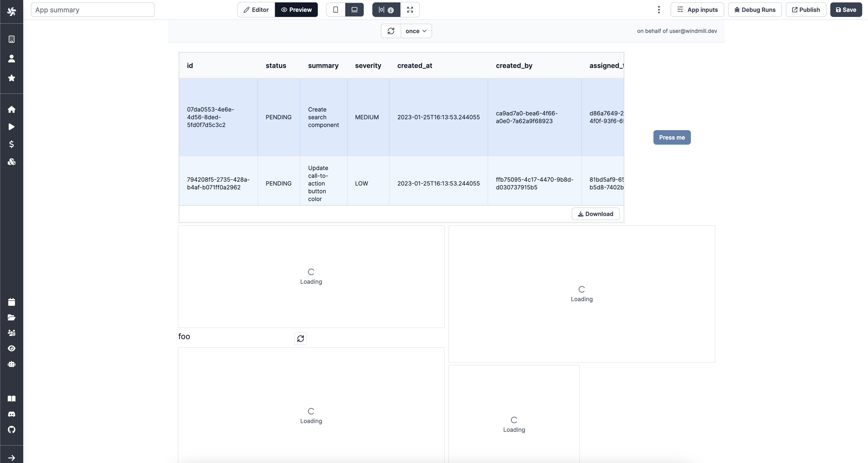Open Resources via the cubes icon
Screen dimensions: 868x463
pos(11,162)
